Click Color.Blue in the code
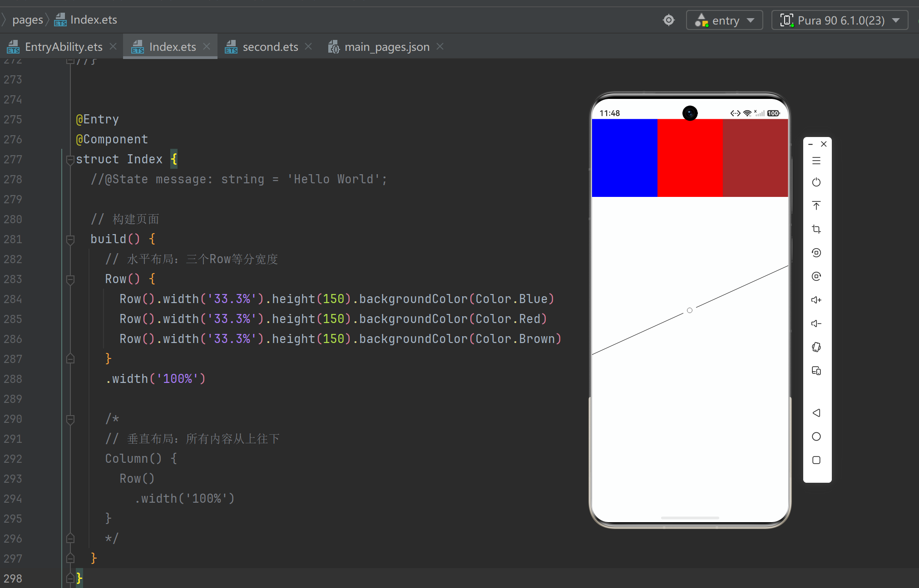This screenshot has height=588, width=919. 511,299
